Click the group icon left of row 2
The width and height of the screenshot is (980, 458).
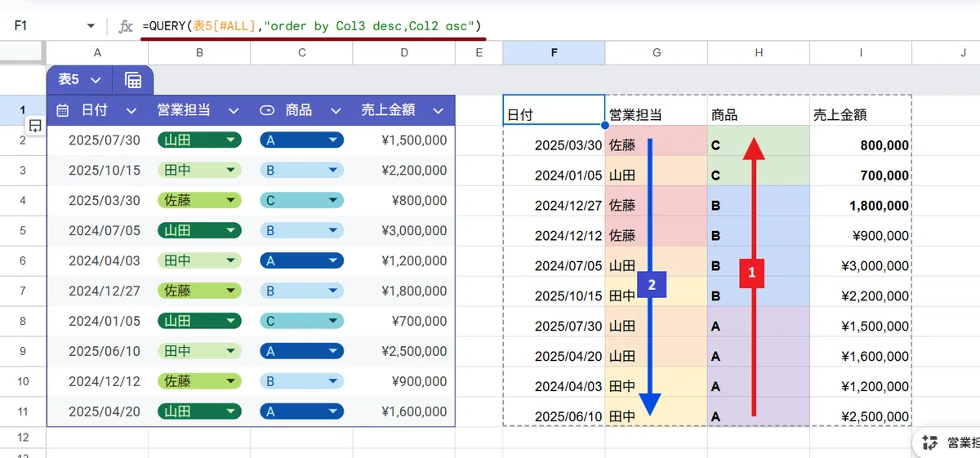point(35,126)
